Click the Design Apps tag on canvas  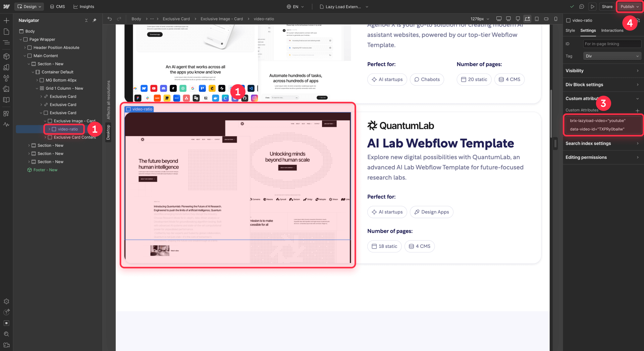click(431, 212)
